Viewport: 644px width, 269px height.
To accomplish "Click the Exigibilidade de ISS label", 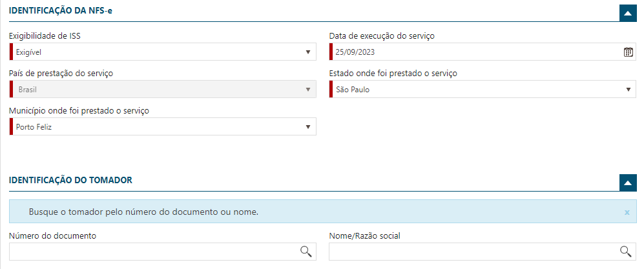I will coord(45,35).
